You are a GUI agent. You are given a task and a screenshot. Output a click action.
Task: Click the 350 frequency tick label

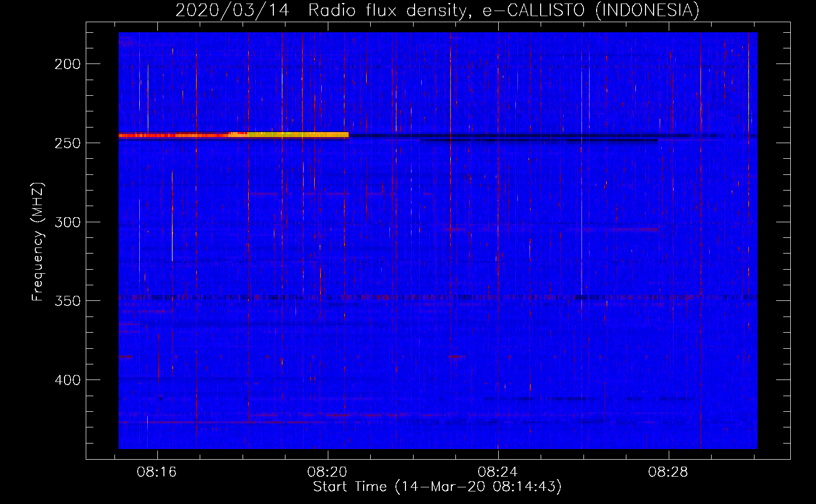(x=67, y=301)
